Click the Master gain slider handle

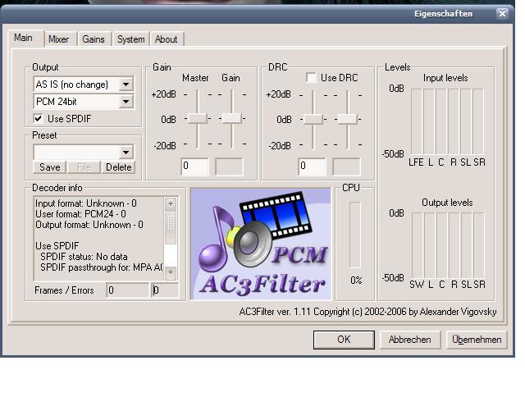tap(197, 118)
